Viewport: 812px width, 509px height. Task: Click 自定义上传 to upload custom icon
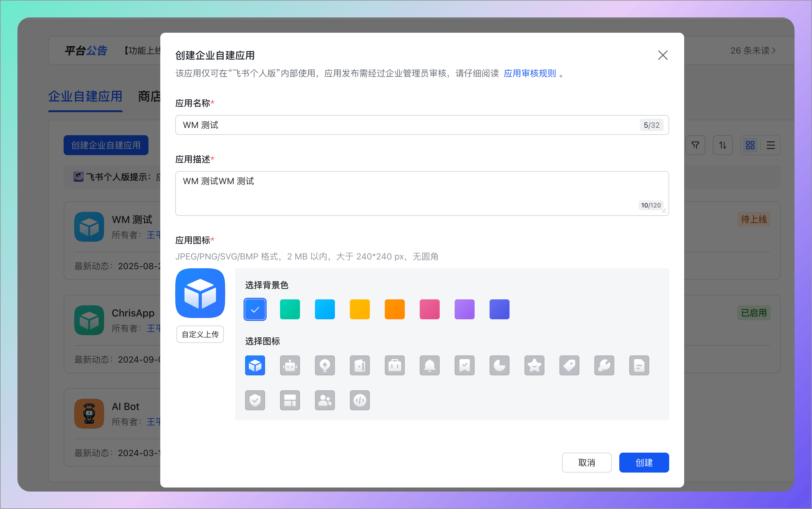pyautogui.click(x=200, y=334)
